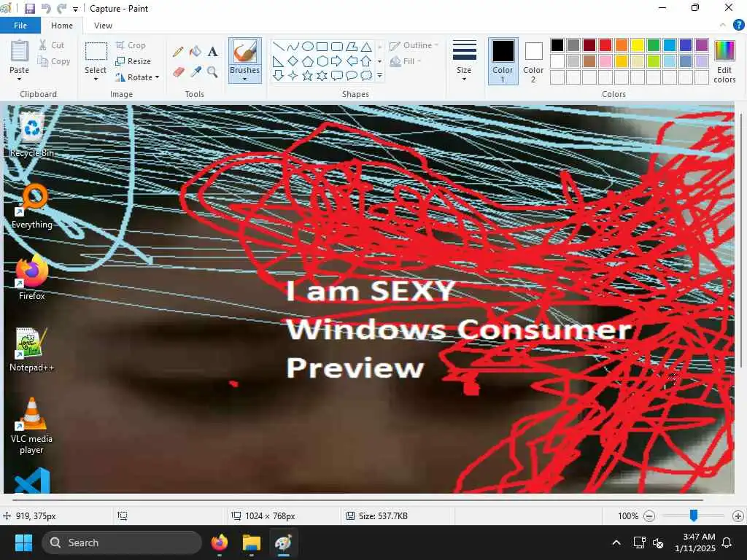Choose the Up arrow shape

[366, 61]
